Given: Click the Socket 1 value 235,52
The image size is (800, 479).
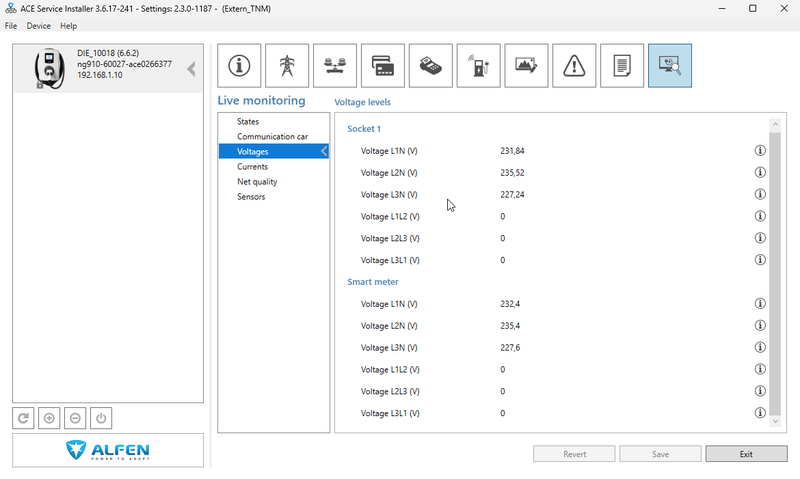Looking at the screenshot, I should tap(512, 173).
